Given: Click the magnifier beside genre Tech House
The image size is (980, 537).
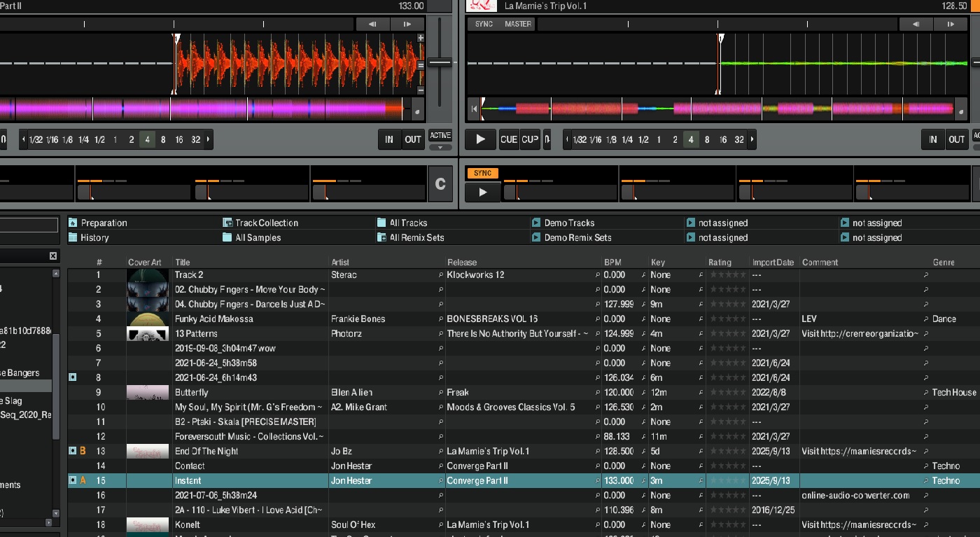Looking at the screenshot, I should [x=926, y=392].
